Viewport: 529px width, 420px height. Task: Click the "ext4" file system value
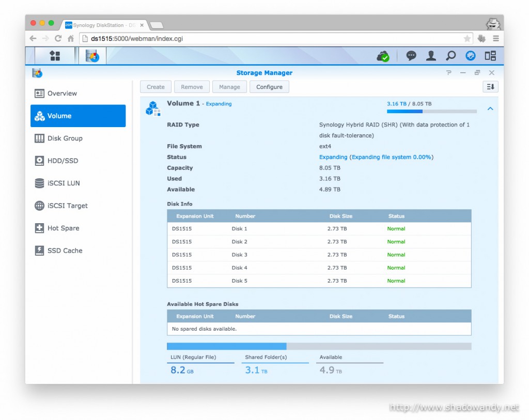click(325, 146)
